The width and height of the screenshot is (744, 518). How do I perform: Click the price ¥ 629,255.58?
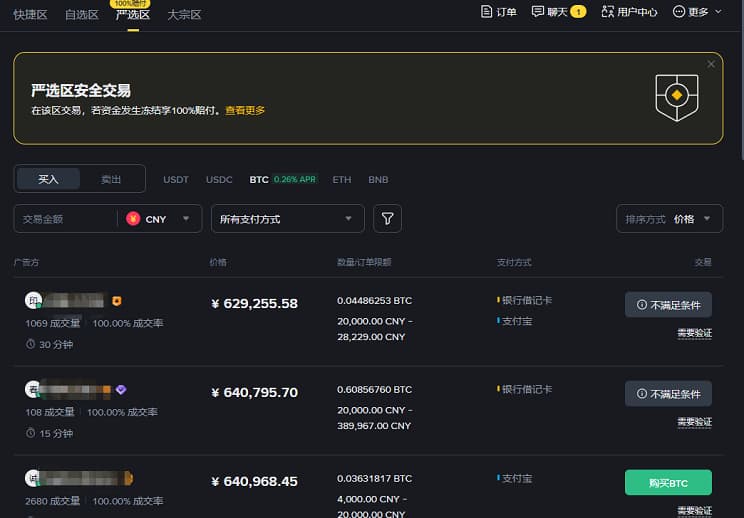point(254,304)
